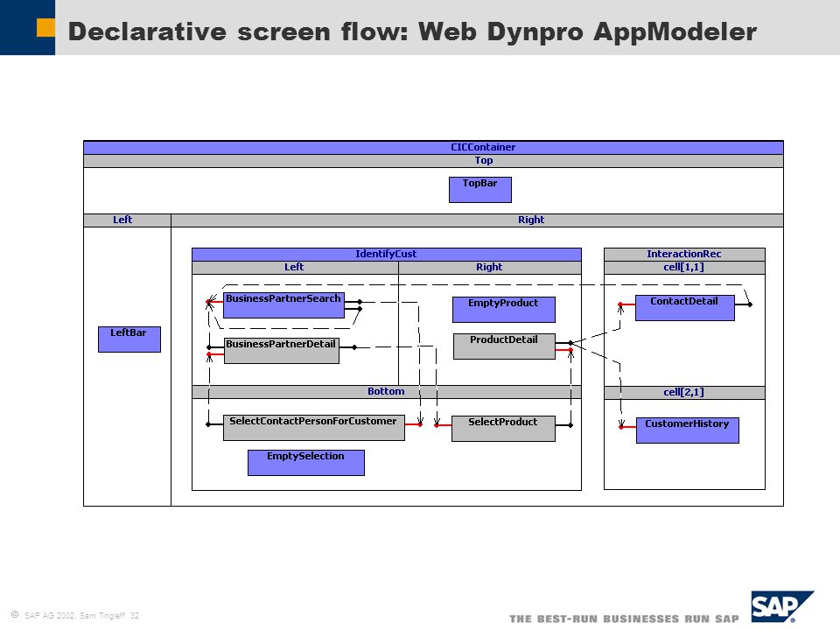The image size is (840, 630).
Task: Select the EmptySelection view box
Action: pos(306,462)
